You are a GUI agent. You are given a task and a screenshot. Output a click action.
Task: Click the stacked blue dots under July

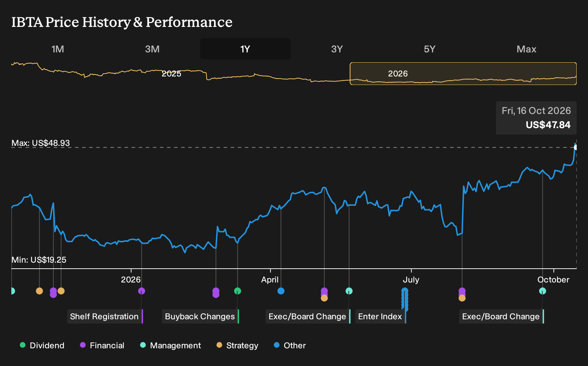pos(405,299)
